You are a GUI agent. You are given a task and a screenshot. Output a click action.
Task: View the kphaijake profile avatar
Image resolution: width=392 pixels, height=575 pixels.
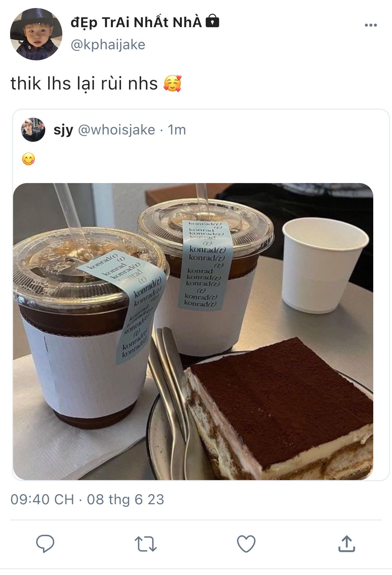(x=36, y=34)
